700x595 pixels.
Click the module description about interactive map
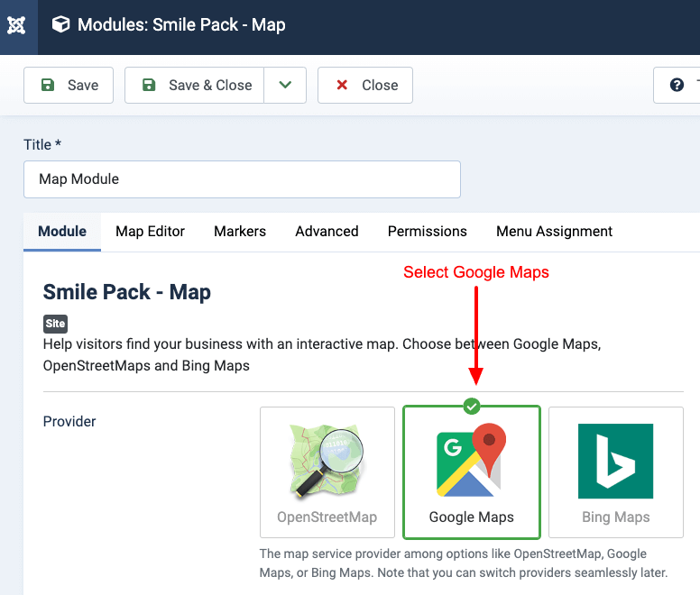click(x=322, y=355)
